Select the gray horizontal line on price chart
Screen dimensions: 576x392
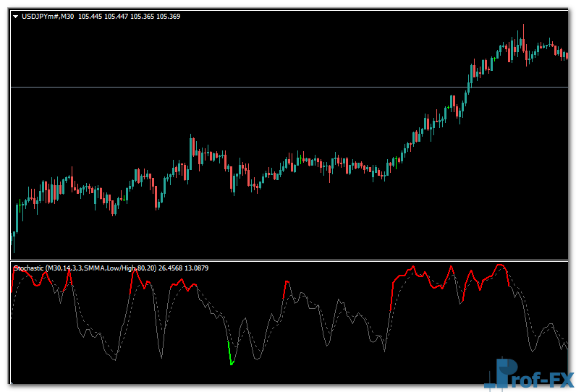pos(217,87)
